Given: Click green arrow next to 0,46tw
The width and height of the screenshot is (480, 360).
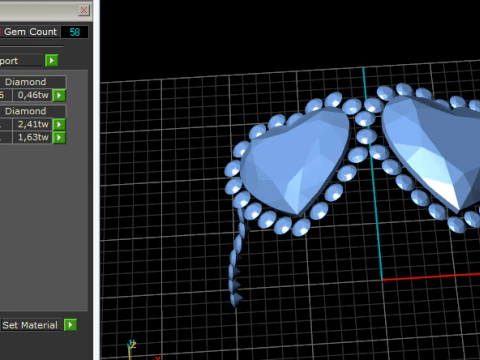Looking at the screenshot, I should pyautogui.click(x=59, y=95).
